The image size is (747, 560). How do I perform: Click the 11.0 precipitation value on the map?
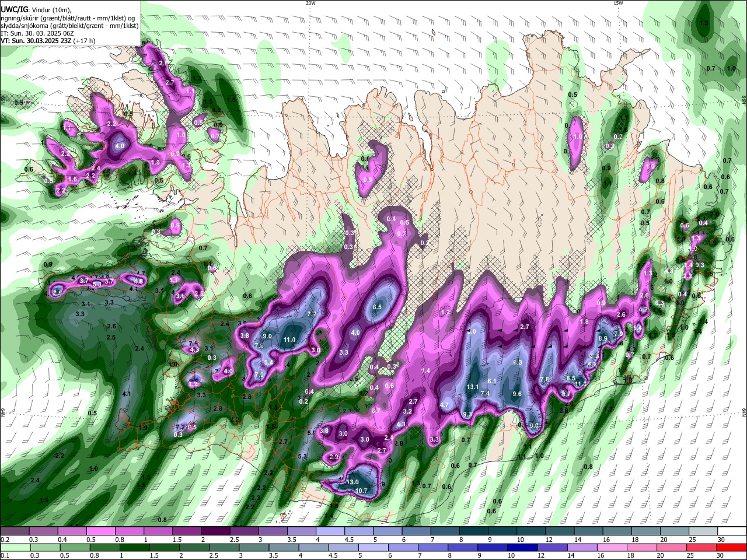point(289,339)
